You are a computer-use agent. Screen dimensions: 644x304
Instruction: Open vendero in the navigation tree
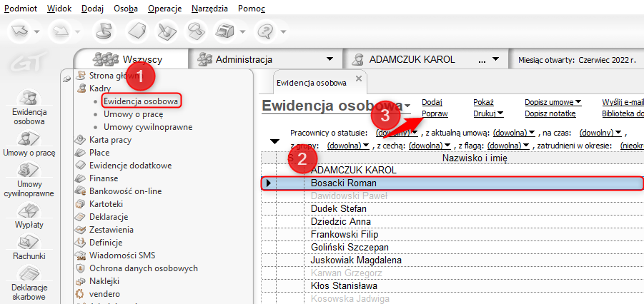(104, 294)
